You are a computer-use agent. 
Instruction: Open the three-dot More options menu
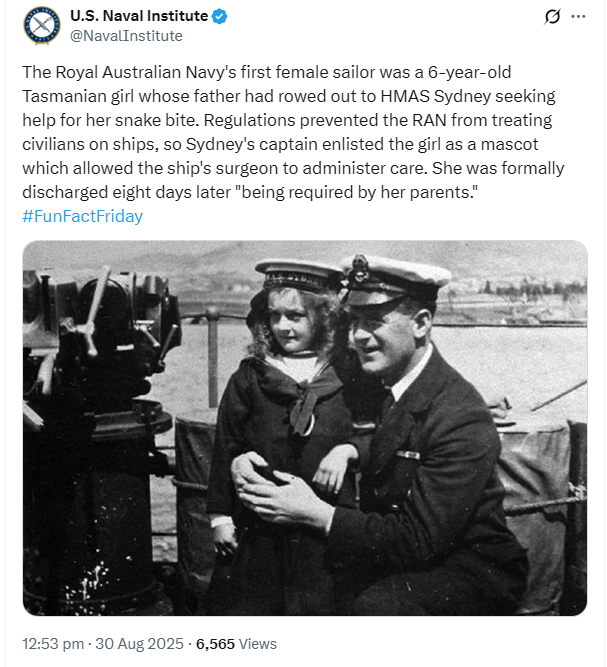click(x=578, y=17)
